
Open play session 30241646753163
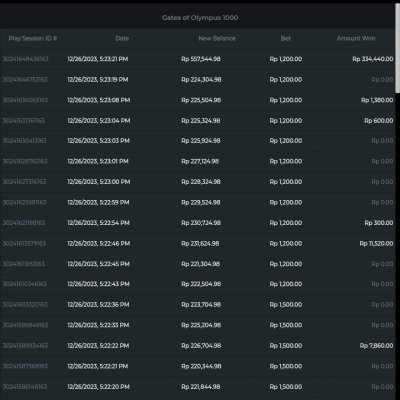point(25,80)
